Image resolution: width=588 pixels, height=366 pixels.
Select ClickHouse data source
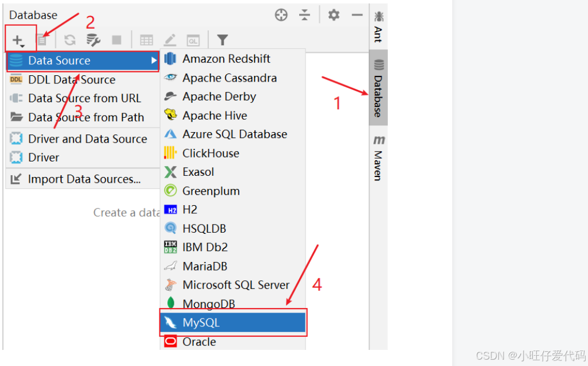point(233,153)
